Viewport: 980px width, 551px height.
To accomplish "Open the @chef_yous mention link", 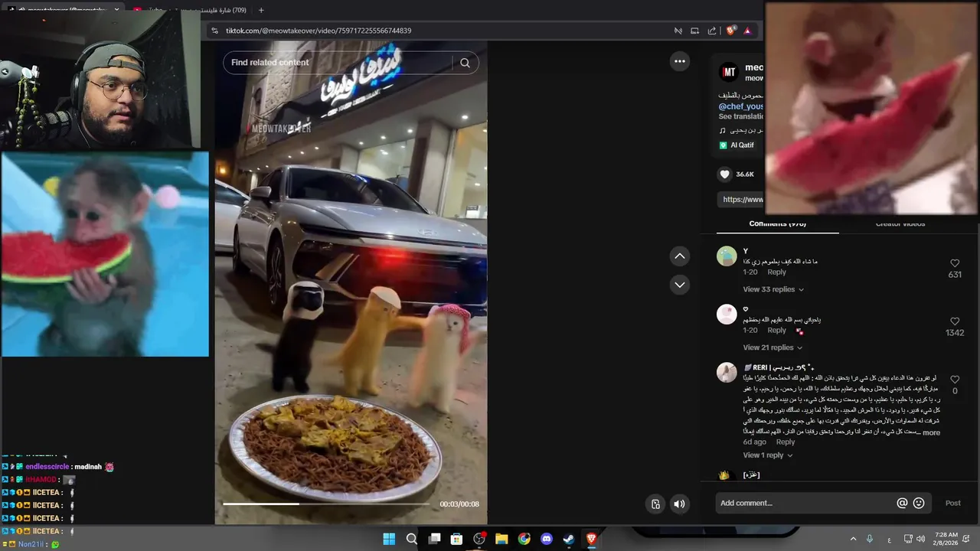I will click(x=741, y=106).
